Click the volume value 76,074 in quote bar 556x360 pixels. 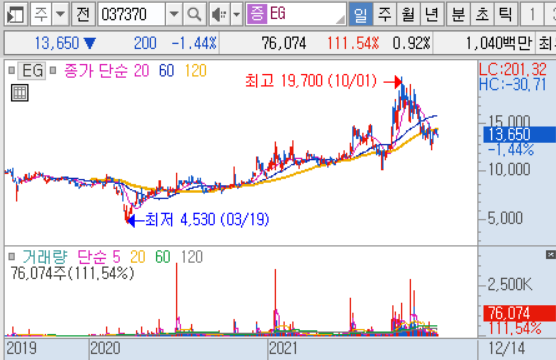[x=284, y=43]
